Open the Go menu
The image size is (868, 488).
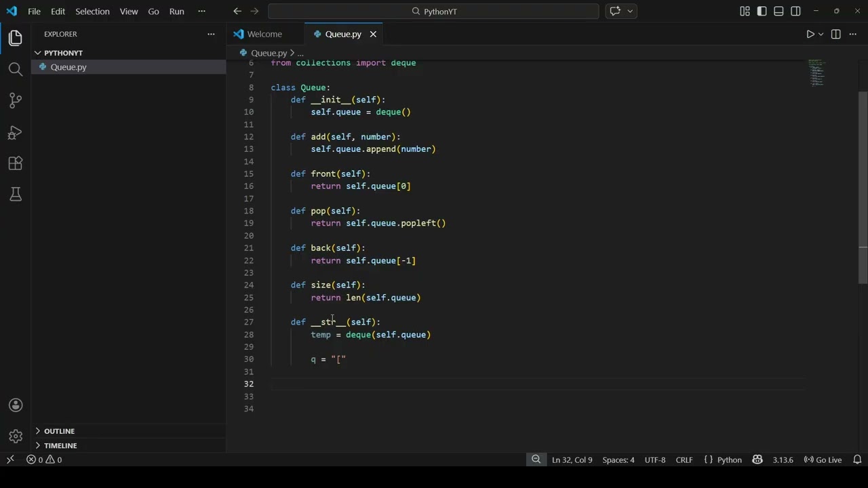click(x=153, y=11)
